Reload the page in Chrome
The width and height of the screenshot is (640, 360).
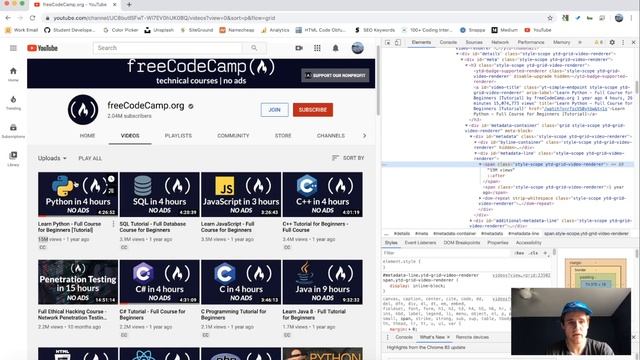32,18
